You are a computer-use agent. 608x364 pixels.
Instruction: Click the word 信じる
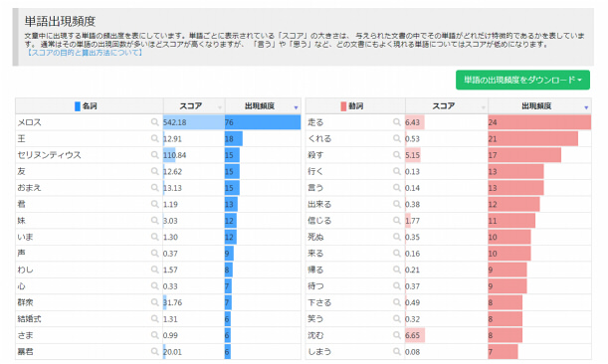(319, 221)
